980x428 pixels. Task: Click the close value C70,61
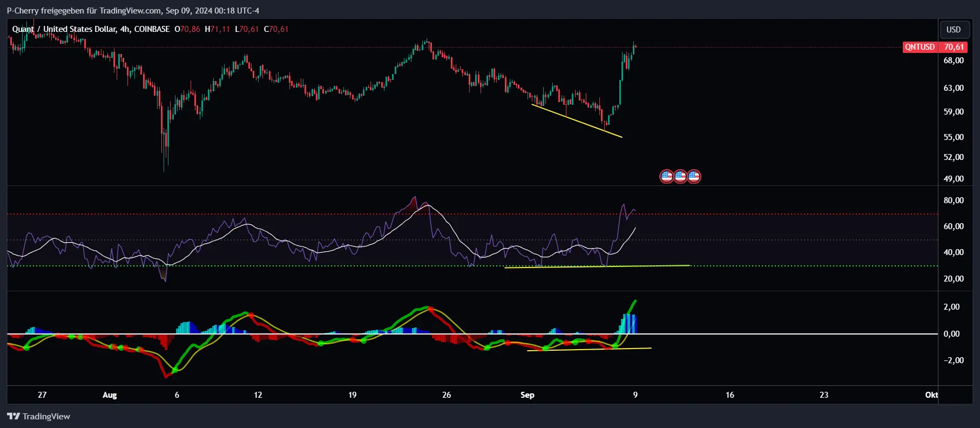coord(276,29)
